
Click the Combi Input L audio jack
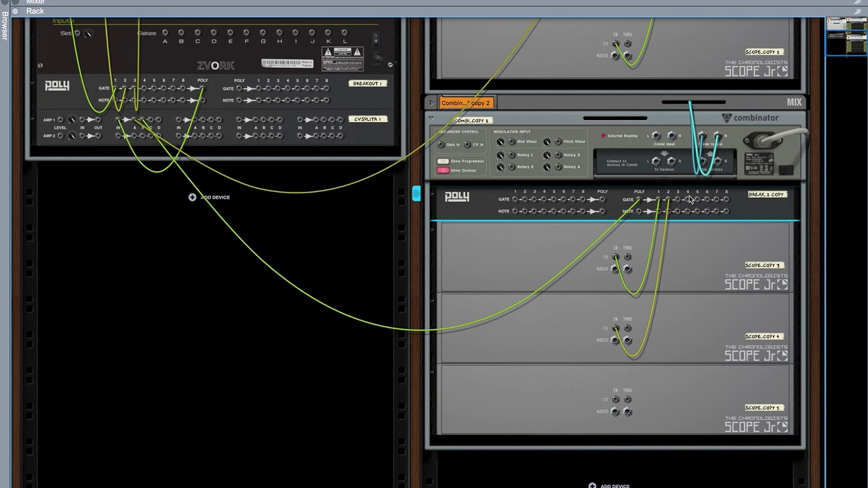pos(656,136)
